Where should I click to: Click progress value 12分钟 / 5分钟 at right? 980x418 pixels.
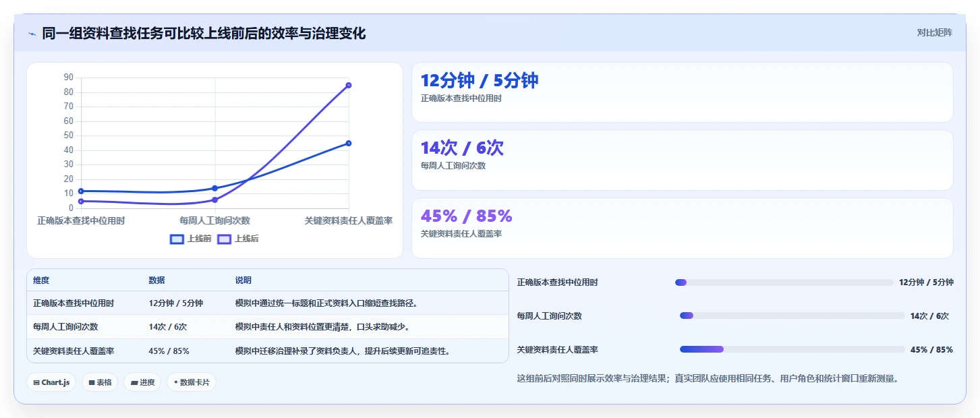926,282
